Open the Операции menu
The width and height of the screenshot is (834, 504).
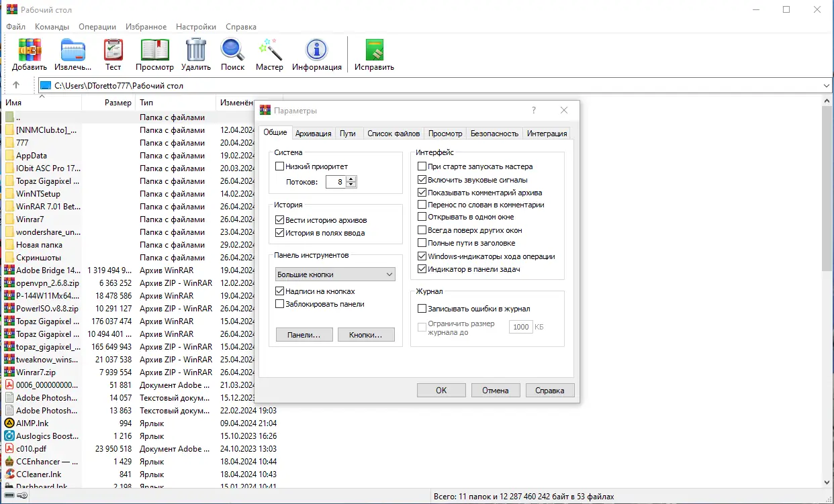pyautogui.click(x=97, y=27)
